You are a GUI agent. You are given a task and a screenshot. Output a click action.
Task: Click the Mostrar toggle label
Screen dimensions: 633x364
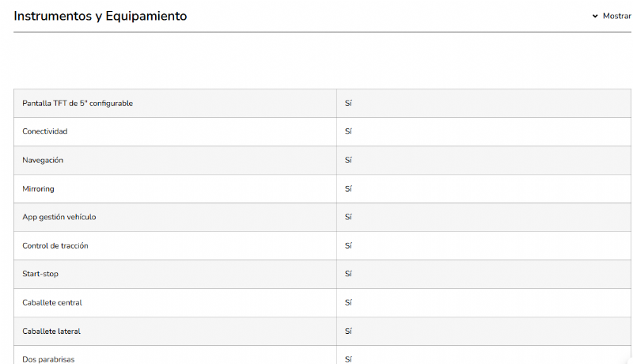616,16
